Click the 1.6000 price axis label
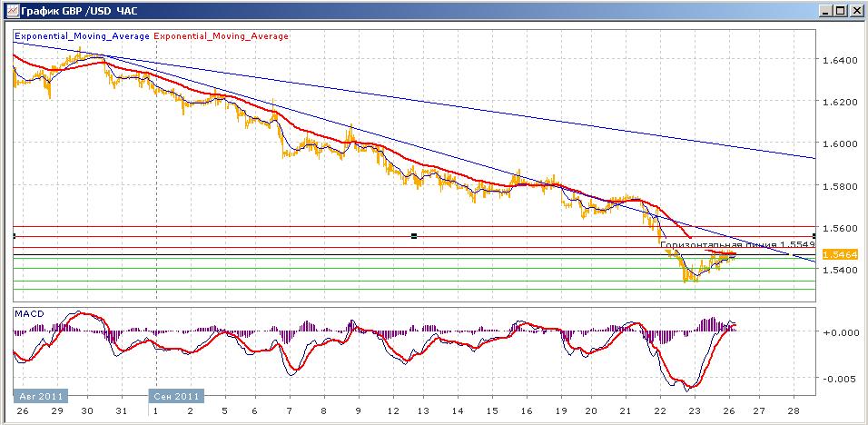Screen dimensions: 868x425 pos(839,143)
